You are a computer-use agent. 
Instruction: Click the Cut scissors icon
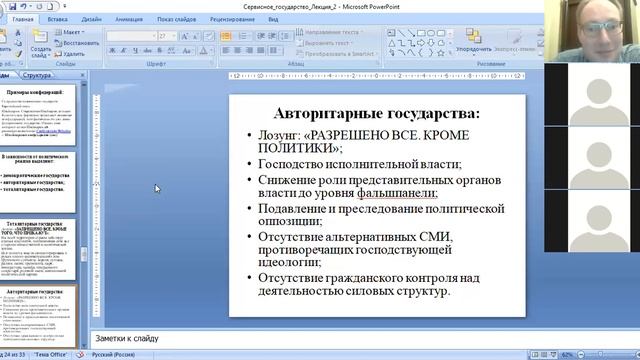18,33
